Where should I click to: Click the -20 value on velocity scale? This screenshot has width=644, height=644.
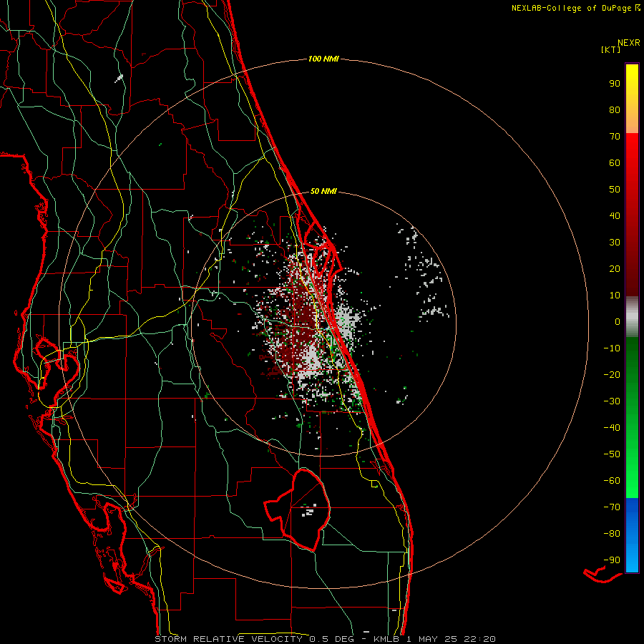click(612, 374)
